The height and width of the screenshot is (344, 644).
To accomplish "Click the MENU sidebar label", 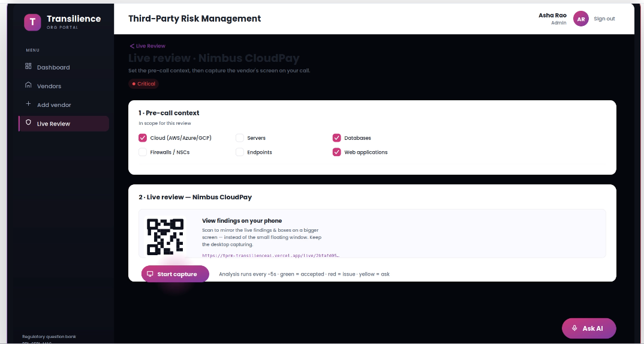I will 33,50.
